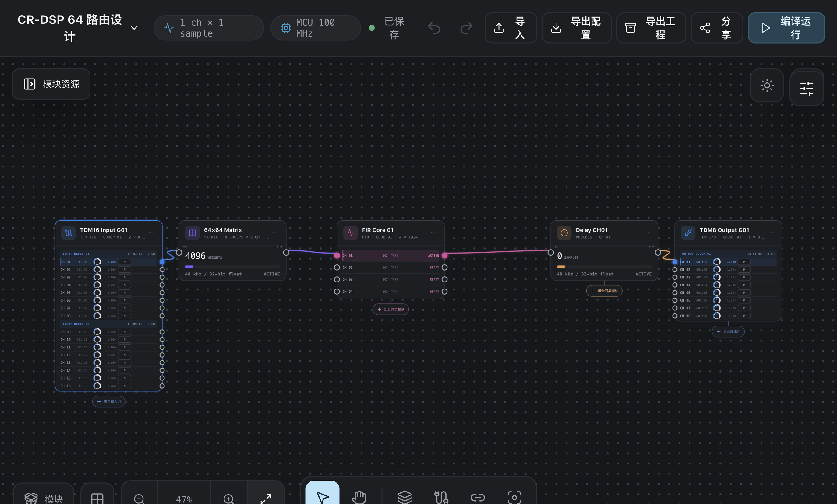Activate the hand pan tool
837x504 pixels.
359,497
